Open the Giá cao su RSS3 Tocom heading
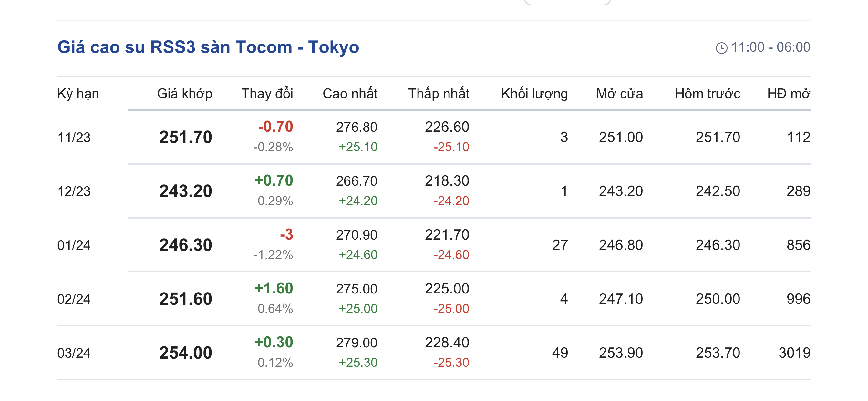This screenshot has width=868, height=401. tap(208, 47)
